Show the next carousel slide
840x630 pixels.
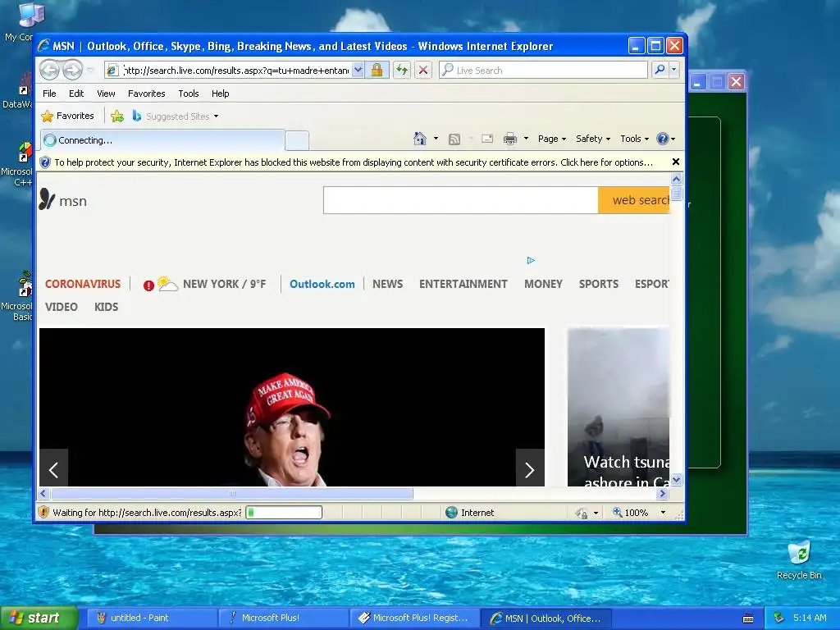[x=530, y=469]
